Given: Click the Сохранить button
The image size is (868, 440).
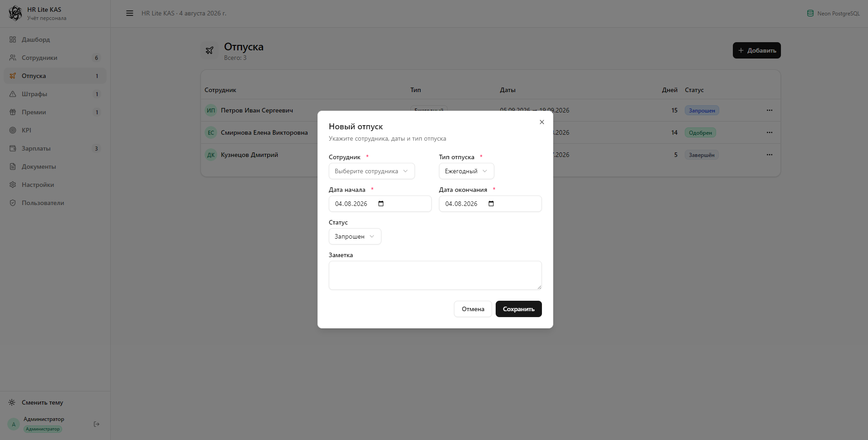Looking at the screenshot, I should pyautogui.click(x=519, y=309).
